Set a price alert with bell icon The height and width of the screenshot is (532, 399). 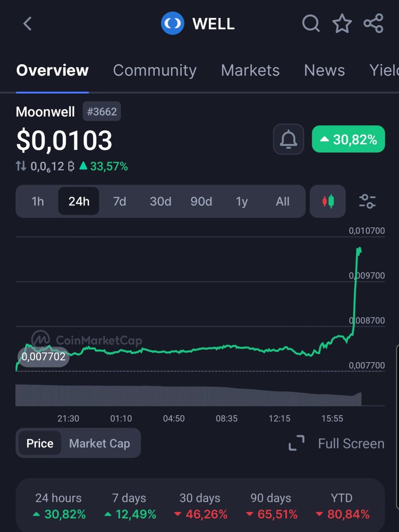pos(289,140)
